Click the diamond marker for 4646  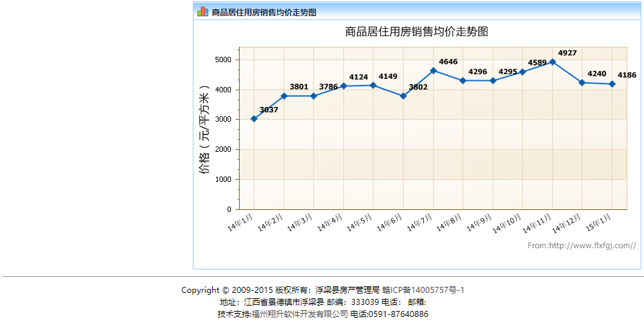coord(433,70)
